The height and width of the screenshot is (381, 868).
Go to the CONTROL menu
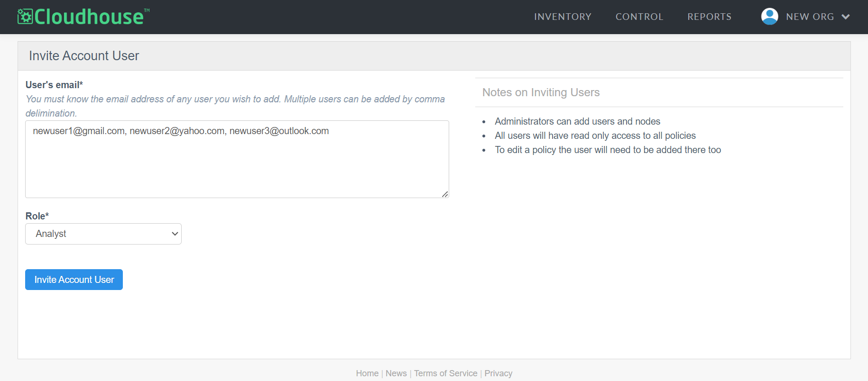639,17
